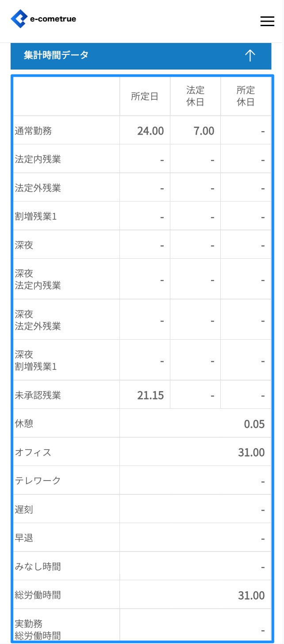Click the 24.00 regular work value
Image resolution: width=284 pixels, height=644 pixels.
pos(150,131)
